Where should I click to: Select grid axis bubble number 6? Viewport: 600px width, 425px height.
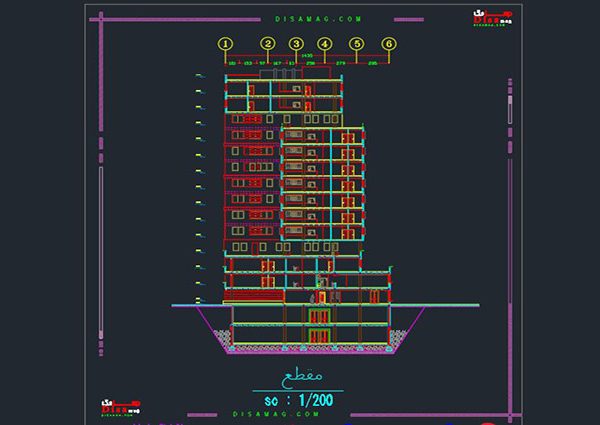pyautogui.click(x=389, y=44)
